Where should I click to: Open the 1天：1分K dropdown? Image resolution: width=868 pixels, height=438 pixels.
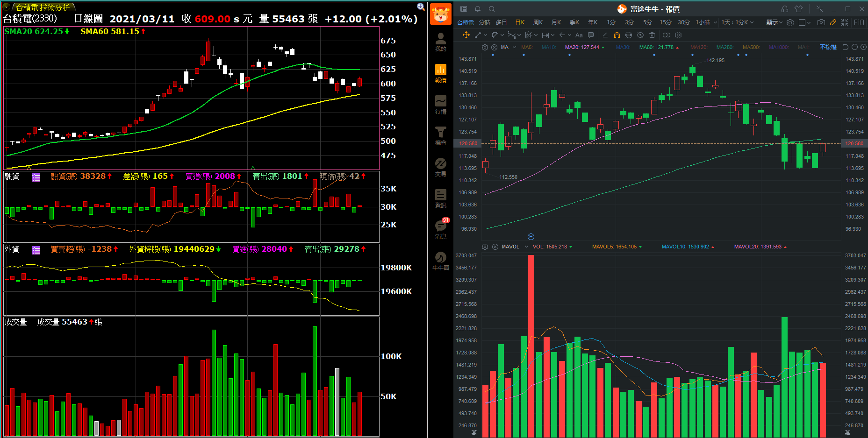coord(738,22)
